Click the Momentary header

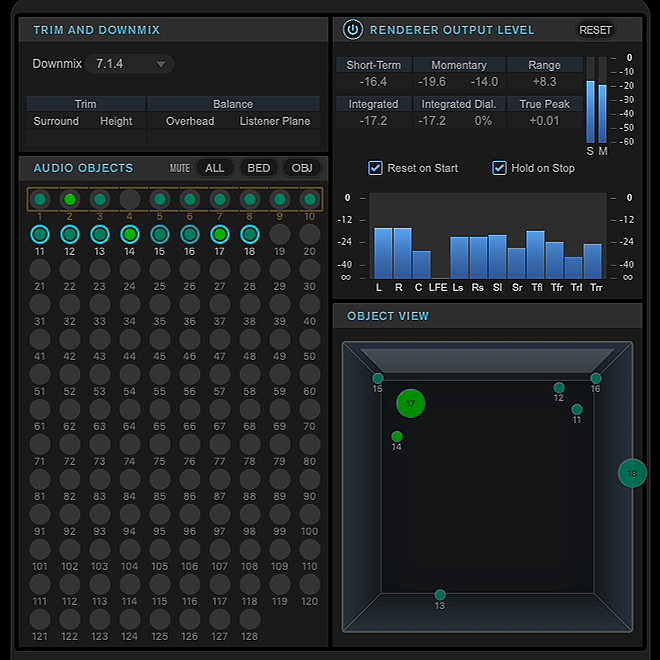(459, 65)
